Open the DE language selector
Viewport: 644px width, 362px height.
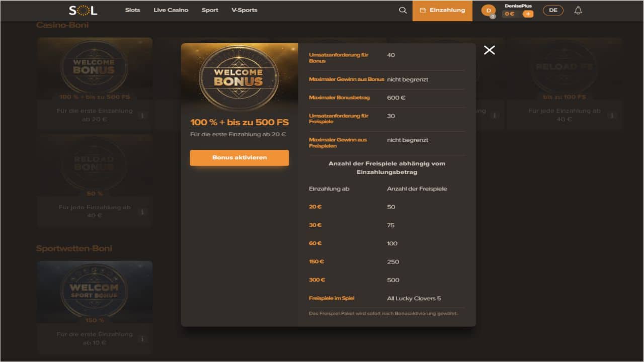(553, 10)
